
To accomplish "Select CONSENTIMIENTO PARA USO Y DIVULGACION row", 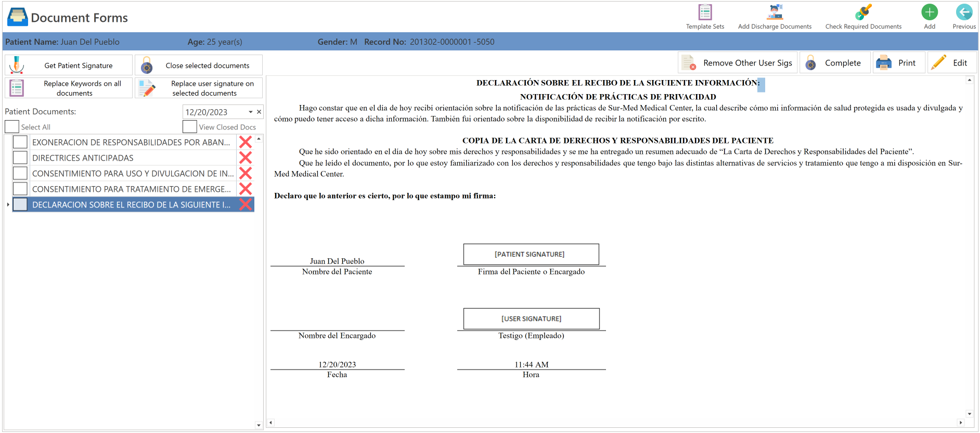I will [133, 173].
